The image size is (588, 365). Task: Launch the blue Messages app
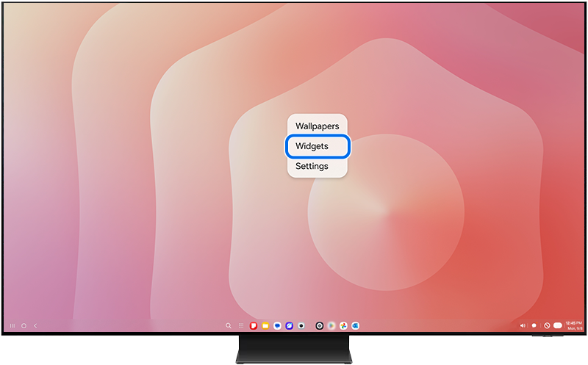pyautogui.click(x=277, y=325)
